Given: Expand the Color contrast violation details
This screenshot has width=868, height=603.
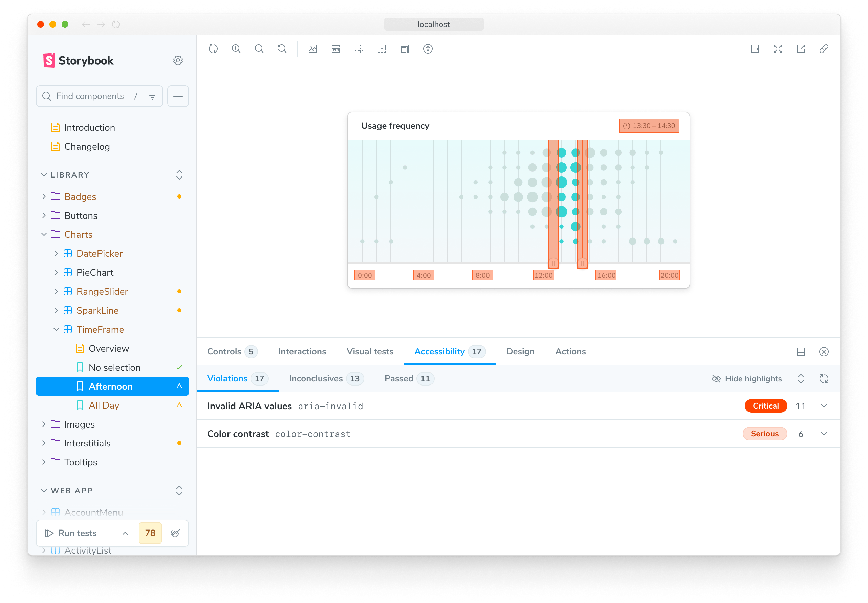Looking at the screenshot, I should click(824, 434).
